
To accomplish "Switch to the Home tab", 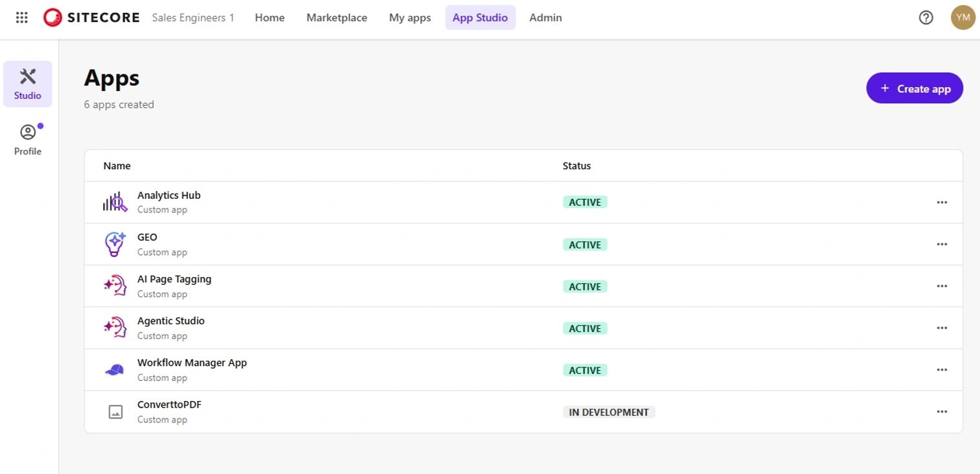I will pos(269,17).
